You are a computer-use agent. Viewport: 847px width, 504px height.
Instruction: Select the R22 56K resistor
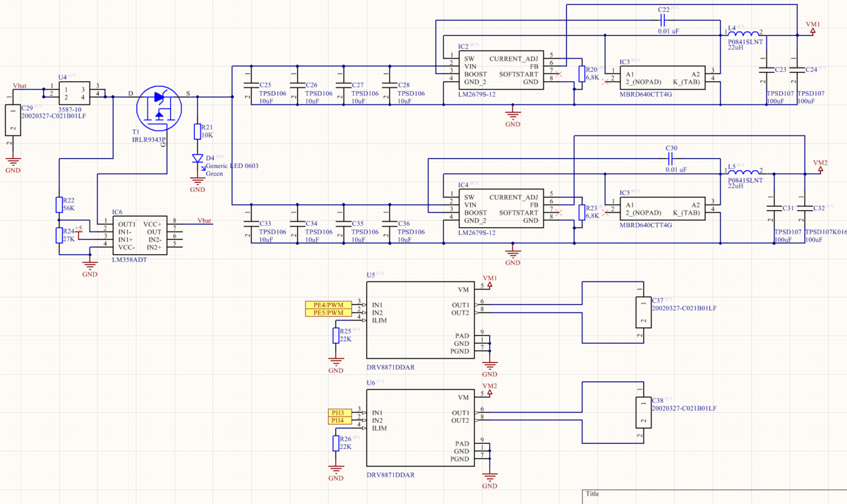(59, 205)
